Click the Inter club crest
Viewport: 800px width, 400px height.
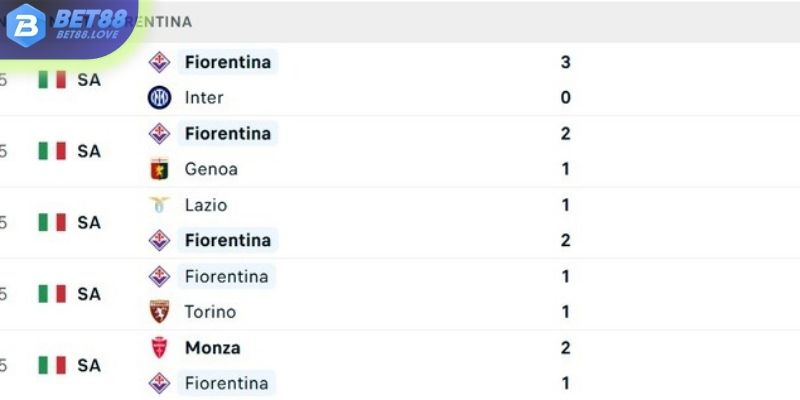pos(159,97)
